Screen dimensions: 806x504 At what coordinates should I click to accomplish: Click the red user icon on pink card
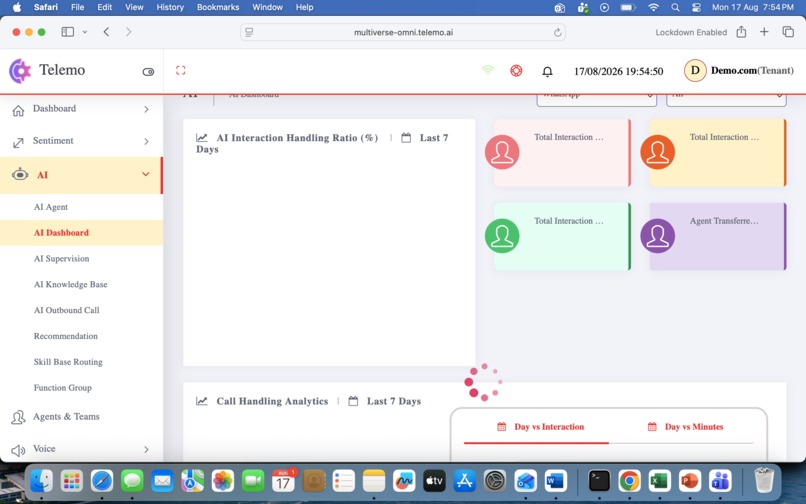pyautogui.click(x=502, y=152)
